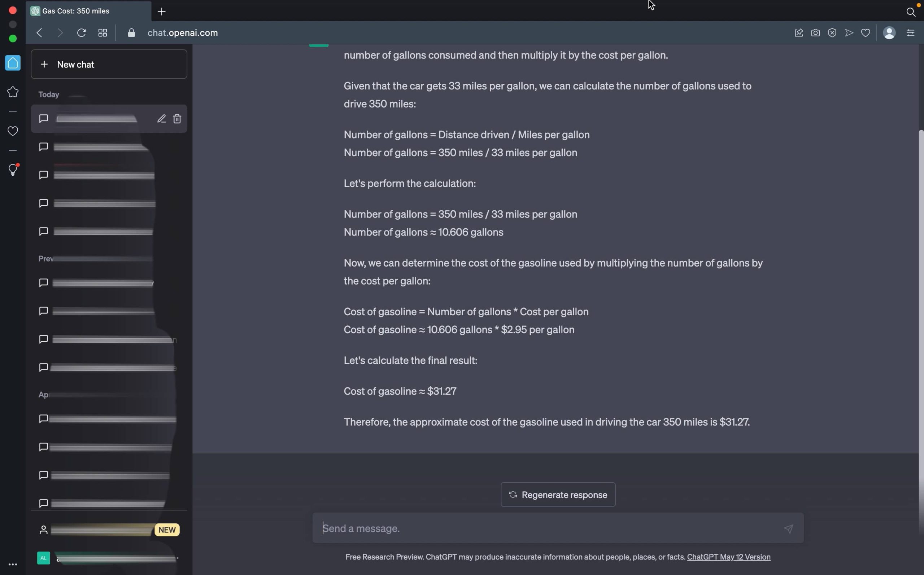
Task: Click the Regenerate response button
Action: pos(557,496)
